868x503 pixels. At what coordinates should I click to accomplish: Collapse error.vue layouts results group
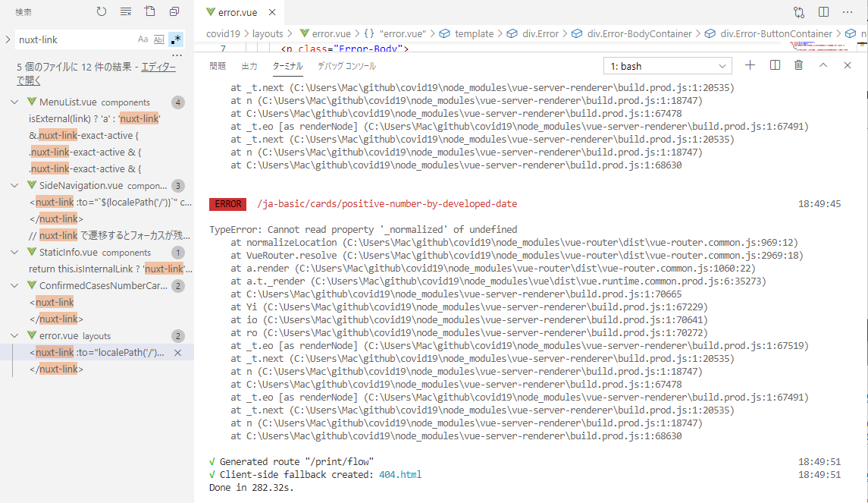pos(15,335)
